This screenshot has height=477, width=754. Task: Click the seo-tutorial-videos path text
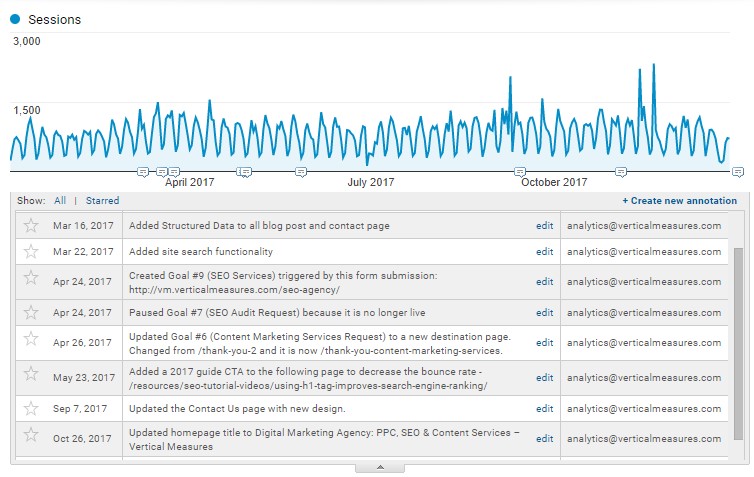[308, 386]
